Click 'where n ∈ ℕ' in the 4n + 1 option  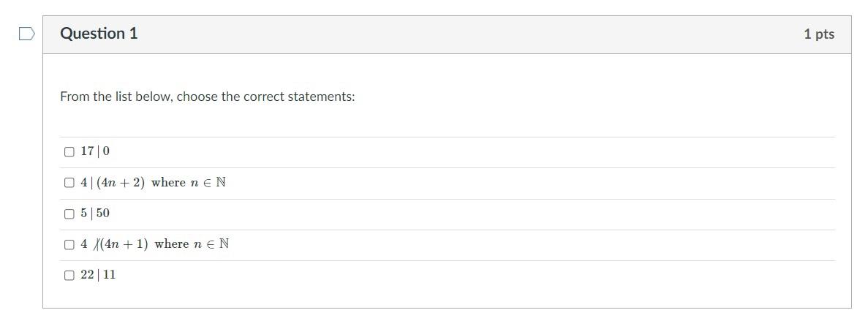click(x=192, y=244)
